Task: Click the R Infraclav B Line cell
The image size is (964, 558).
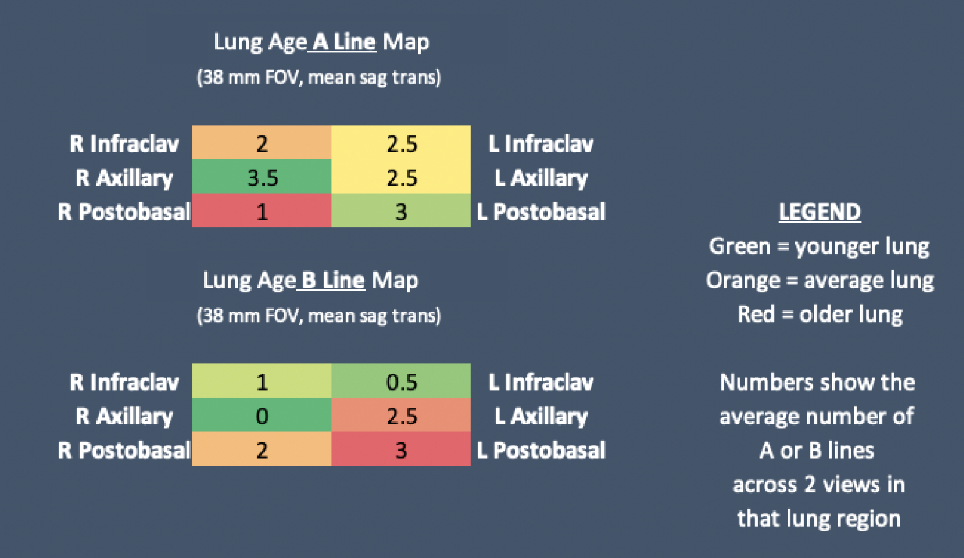Action: pyautogui.click(x=262, y=383)
